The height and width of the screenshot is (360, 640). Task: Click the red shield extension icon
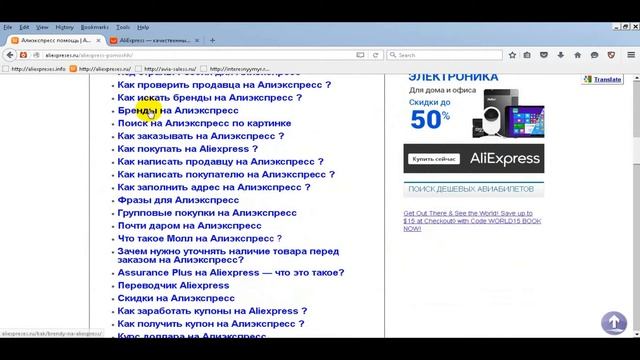pyautogui.click(x=611, y=55)
